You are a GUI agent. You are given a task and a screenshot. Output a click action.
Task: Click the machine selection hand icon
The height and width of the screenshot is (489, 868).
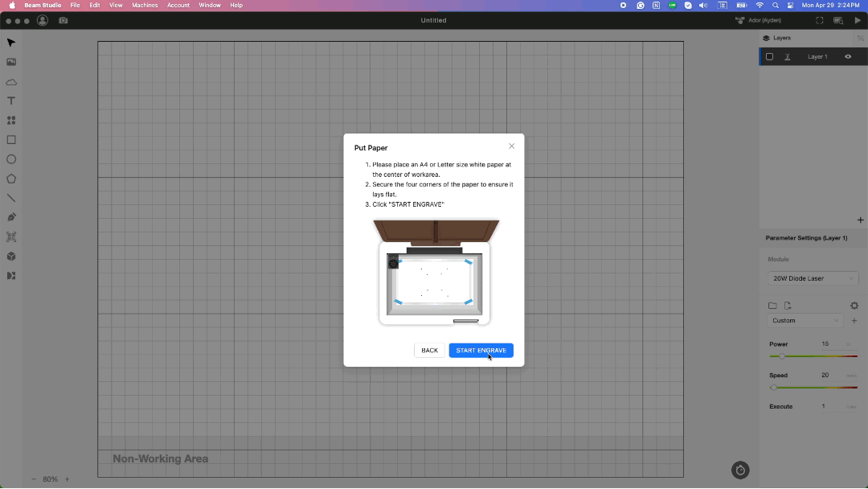click(739, 20)
